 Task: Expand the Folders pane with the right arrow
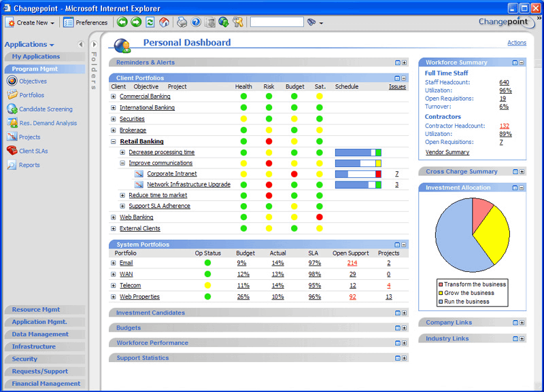pos(94,44)
